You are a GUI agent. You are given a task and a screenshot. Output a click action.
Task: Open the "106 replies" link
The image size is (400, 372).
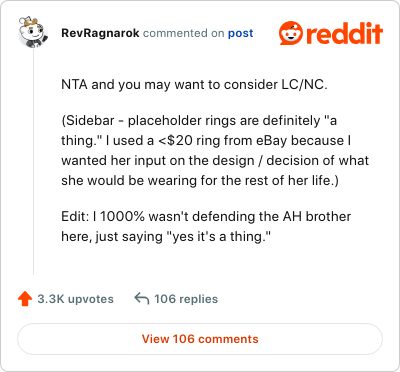pos(186,299)
